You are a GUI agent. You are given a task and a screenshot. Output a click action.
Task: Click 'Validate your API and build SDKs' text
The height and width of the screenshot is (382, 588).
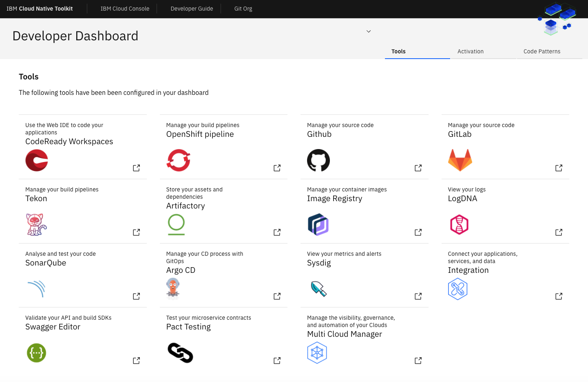tap(68, 318)
